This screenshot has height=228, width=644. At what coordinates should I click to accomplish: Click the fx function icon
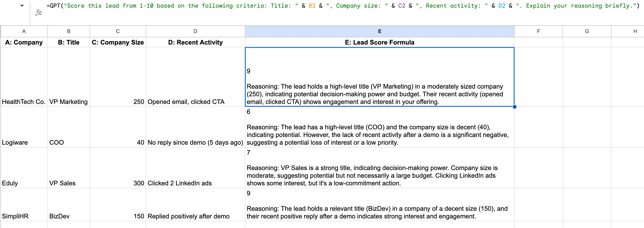click(39, 12)
